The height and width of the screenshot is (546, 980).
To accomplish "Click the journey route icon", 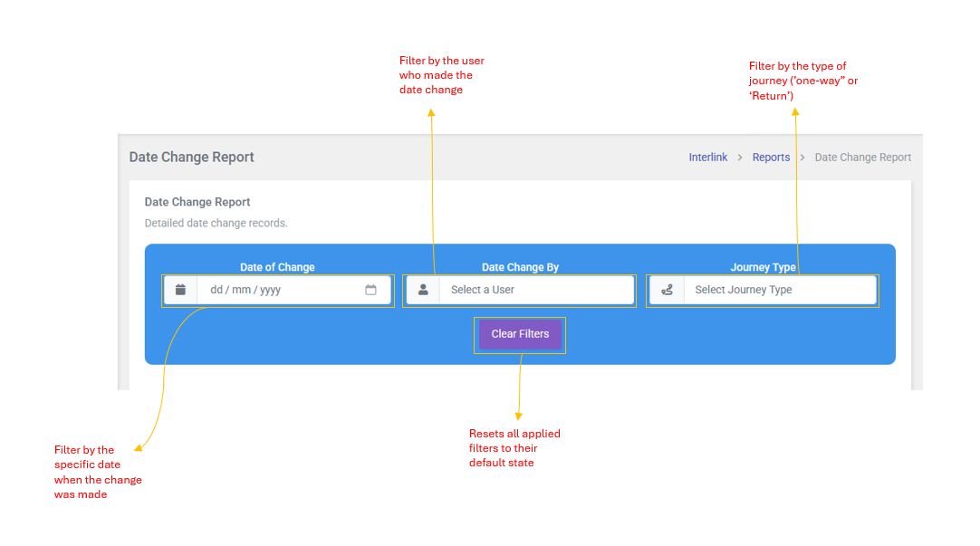I will (667, 290).
